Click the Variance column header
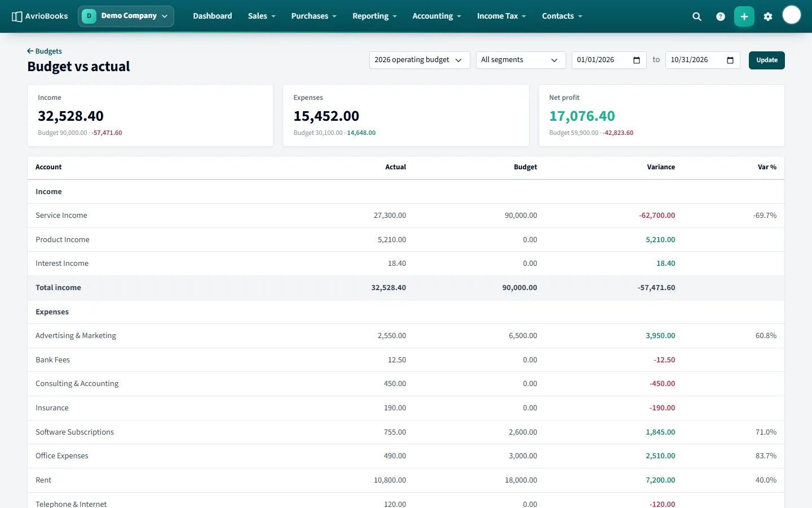 (661, 167)
